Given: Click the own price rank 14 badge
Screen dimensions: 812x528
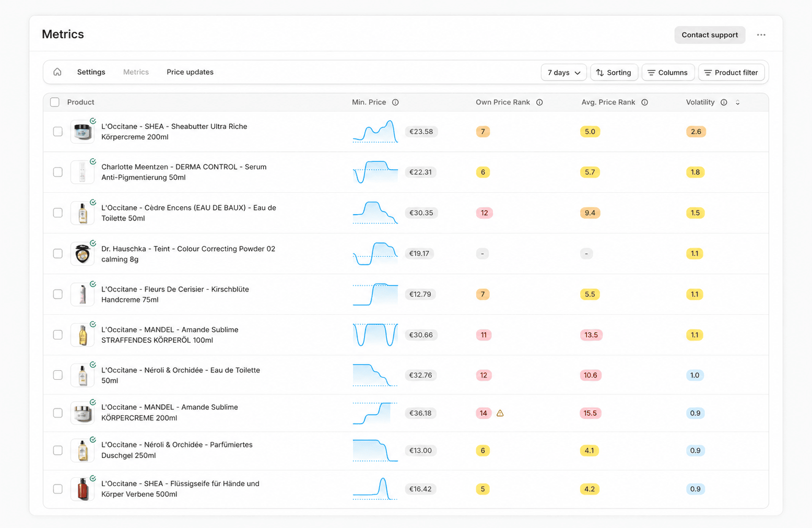Looking at the screenshot, I should pos(484,413).
